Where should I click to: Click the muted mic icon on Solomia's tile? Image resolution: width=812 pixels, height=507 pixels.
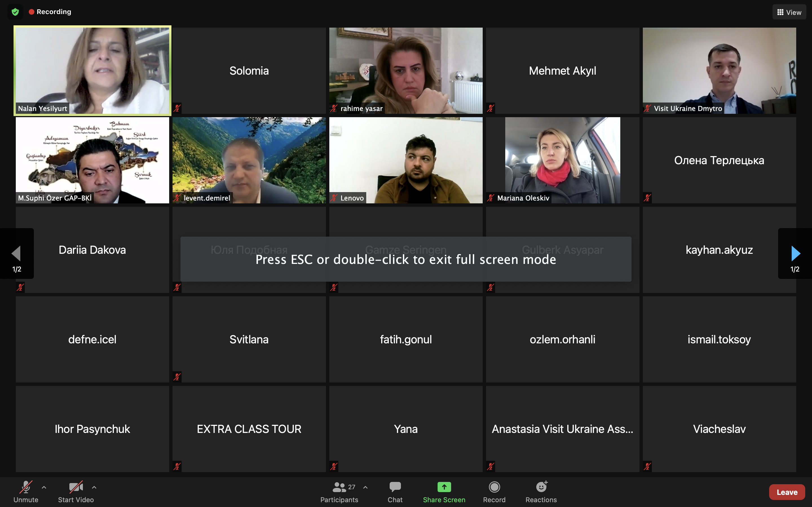tap(177, 108)
